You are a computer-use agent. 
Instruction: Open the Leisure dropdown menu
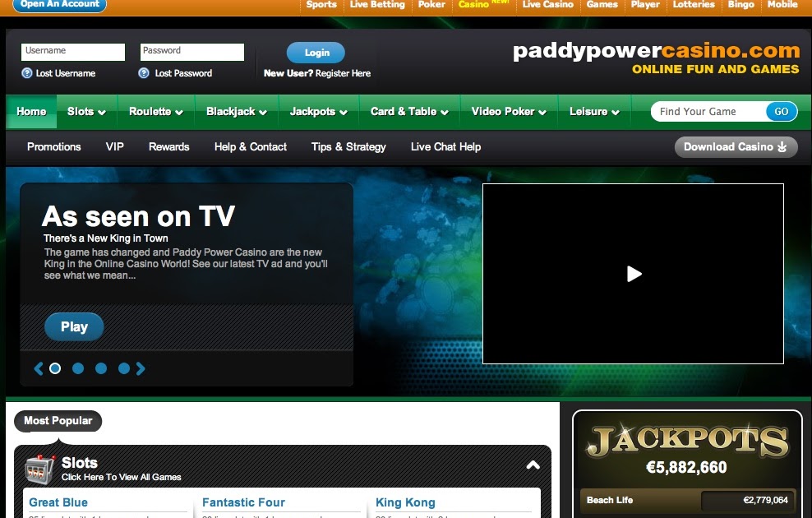coord(594,111)
